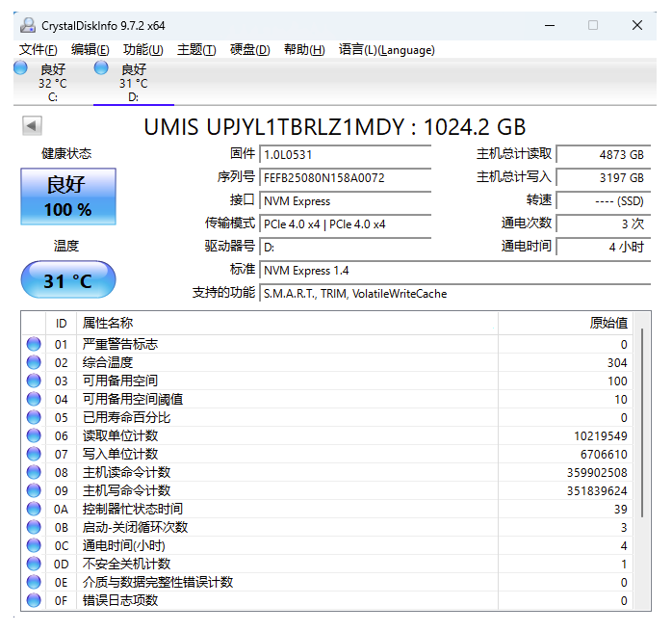Click the ID column header

pyautogui.click(x=61, y=323)
